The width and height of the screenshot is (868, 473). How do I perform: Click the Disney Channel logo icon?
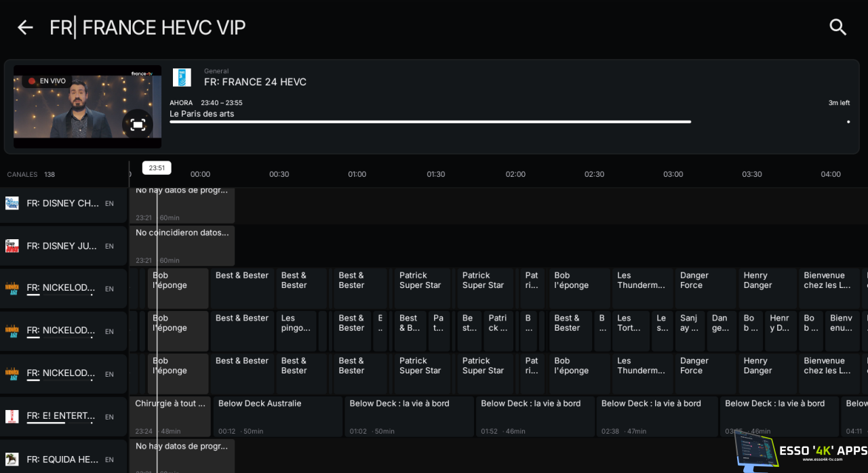click(x=12, y=203)
